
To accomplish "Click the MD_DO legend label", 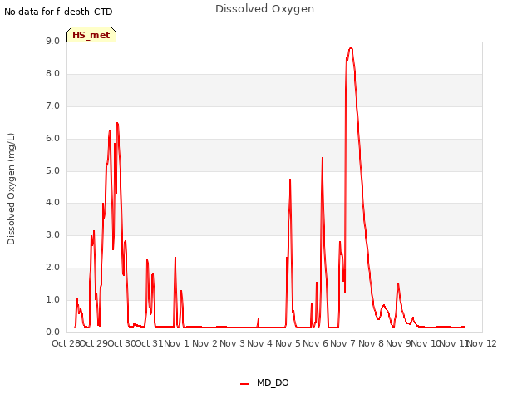I will (273, 382).
